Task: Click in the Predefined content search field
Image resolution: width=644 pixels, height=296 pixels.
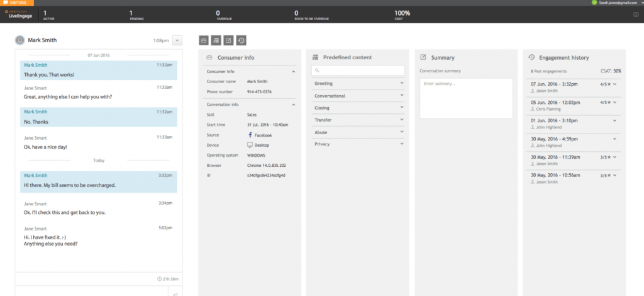Action: tap(358, 71)
